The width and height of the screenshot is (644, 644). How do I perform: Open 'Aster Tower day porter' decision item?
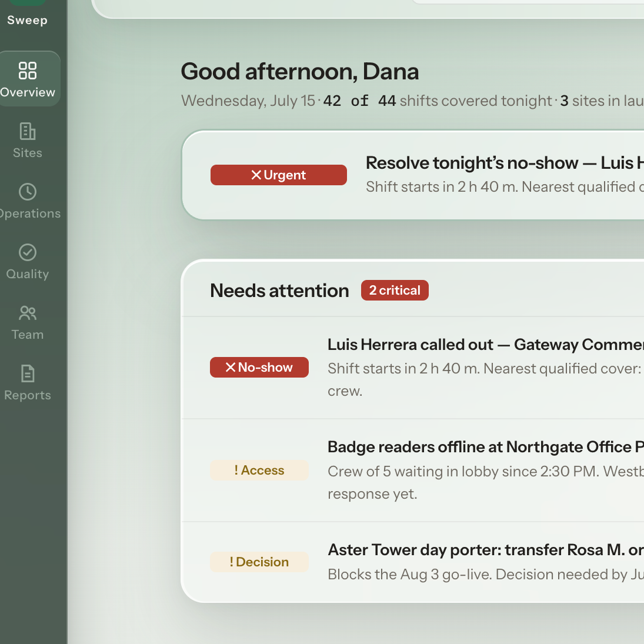485,550
